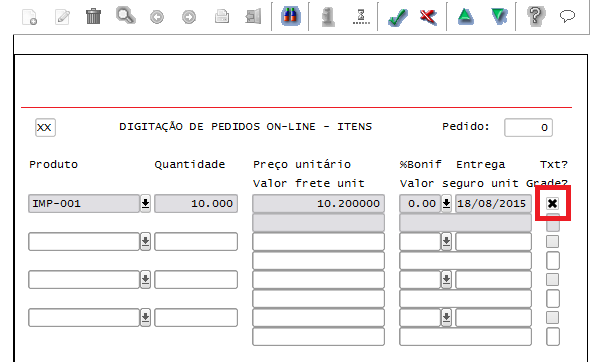
Task: Open %Bonif lookup arrow on third row
Action: (446, 280)
